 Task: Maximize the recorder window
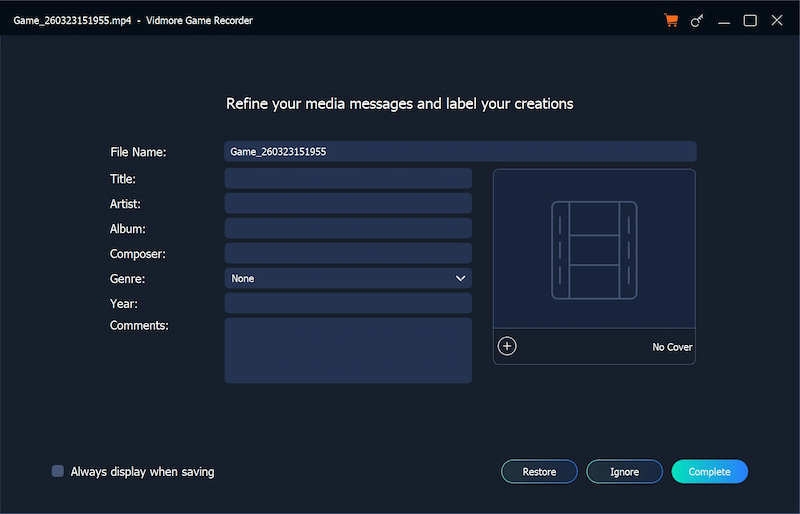point(750,21)
